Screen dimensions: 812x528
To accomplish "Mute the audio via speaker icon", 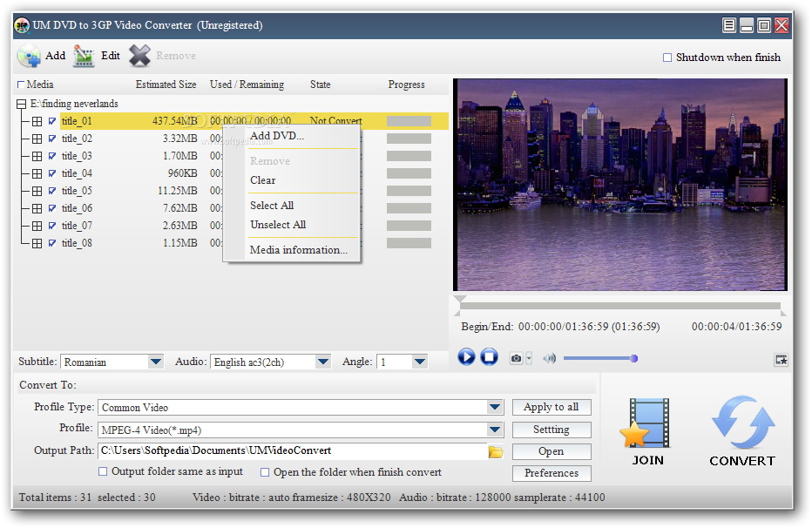I will [x=550, y=358].
